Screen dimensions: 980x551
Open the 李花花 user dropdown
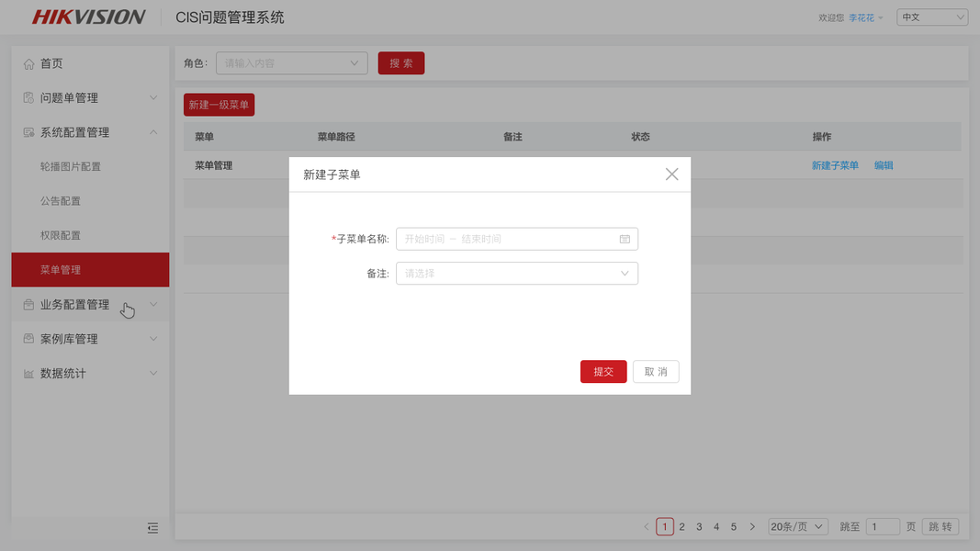click(x=865, y=17)
